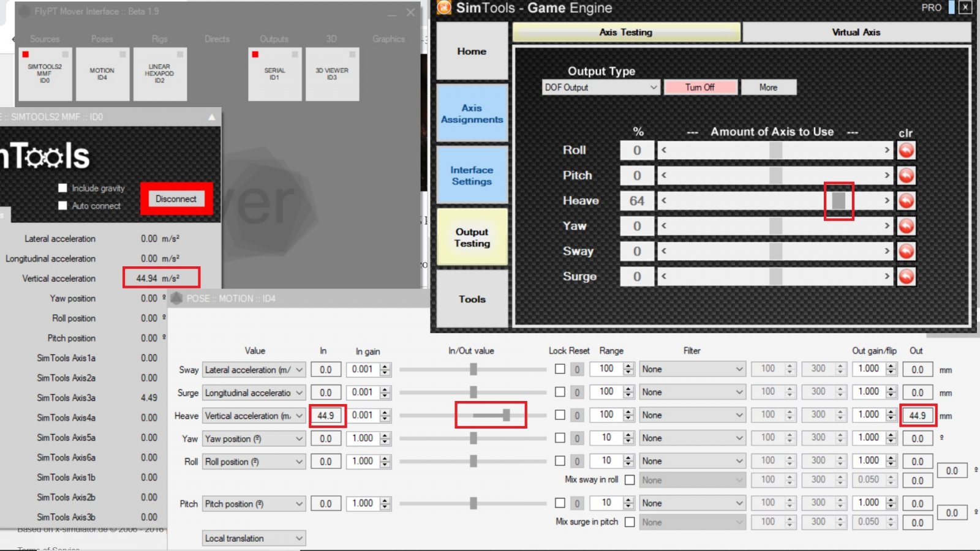
Task: Click the Heave slider thumb in SimTools
Action: (839, 201)
